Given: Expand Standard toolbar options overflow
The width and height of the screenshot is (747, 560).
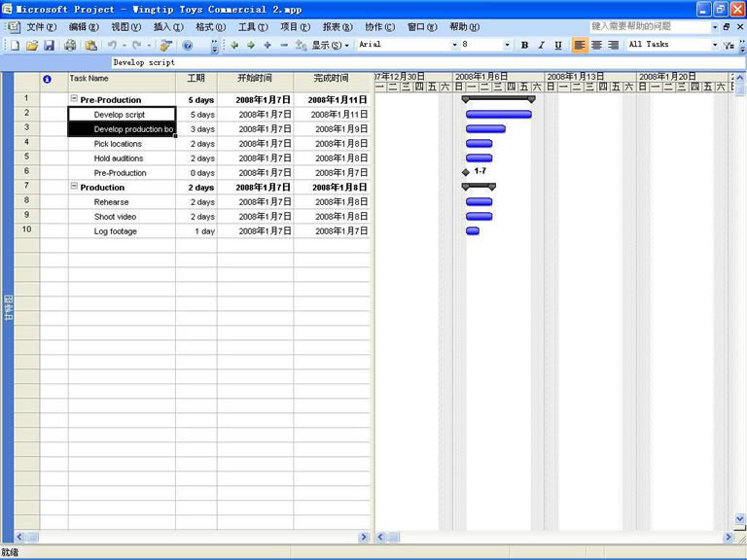Looking at the screenshot, I should click(214, 46).
